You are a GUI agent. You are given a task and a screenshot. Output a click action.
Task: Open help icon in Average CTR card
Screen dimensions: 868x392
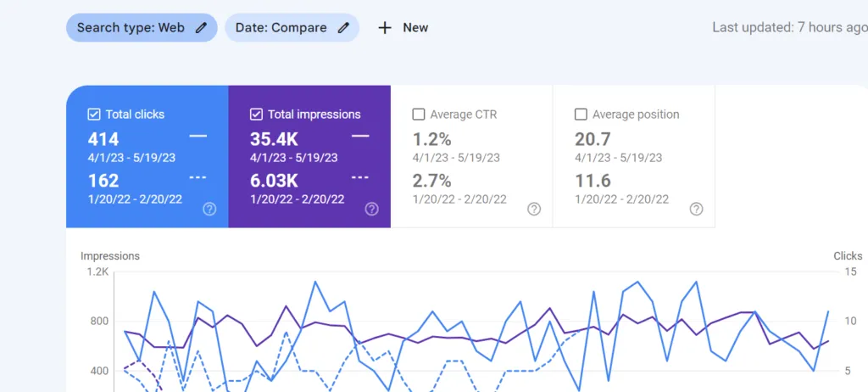534,209
